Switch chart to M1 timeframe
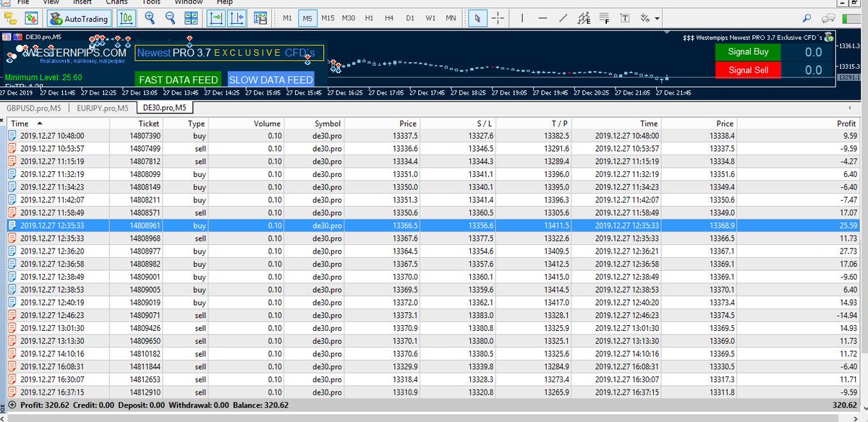 [287, 18]
